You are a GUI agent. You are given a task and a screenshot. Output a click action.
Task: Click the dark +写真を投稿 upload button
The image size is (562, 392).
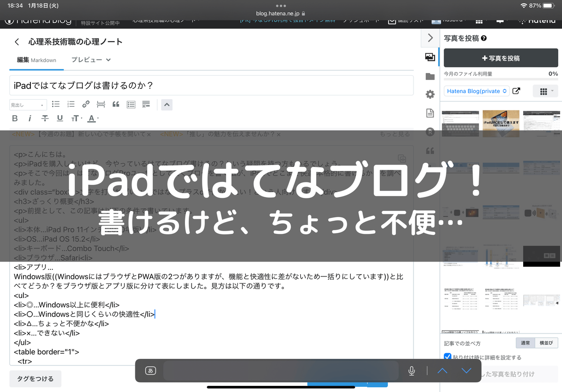point(501,58)
